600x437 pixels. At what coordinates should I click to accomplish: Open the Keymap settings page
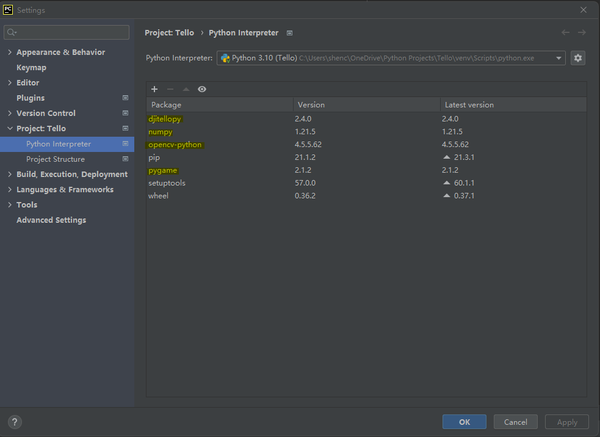31,67
